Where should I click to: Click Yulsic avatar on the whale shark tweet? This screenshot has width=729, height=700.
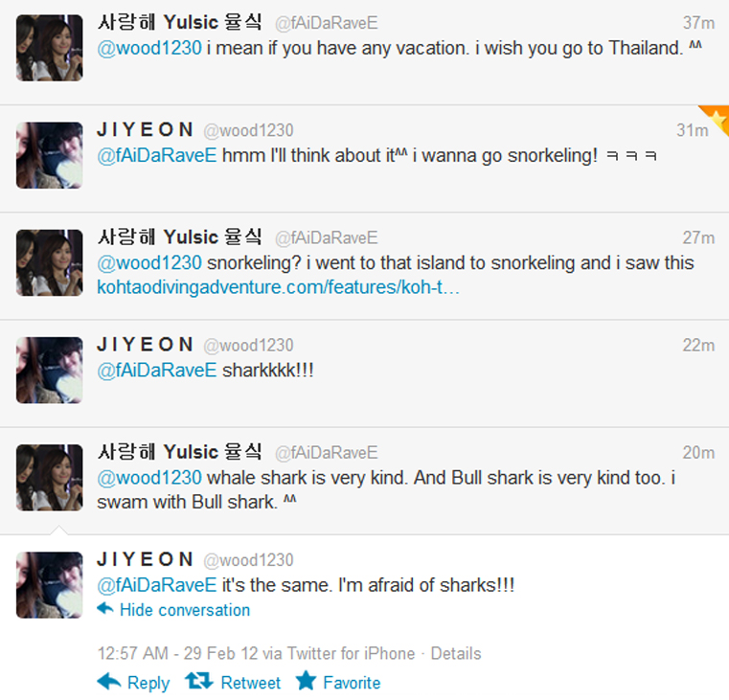pos(50,478)
